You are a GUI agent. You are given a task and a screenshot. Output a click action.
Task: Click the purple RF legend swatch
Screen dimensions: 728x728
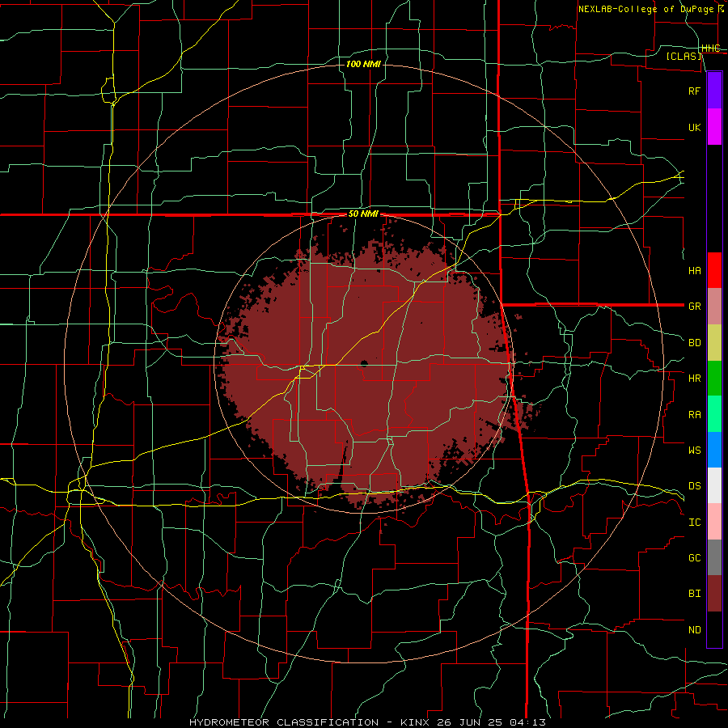pyautogui.click(x=714, y=91)
